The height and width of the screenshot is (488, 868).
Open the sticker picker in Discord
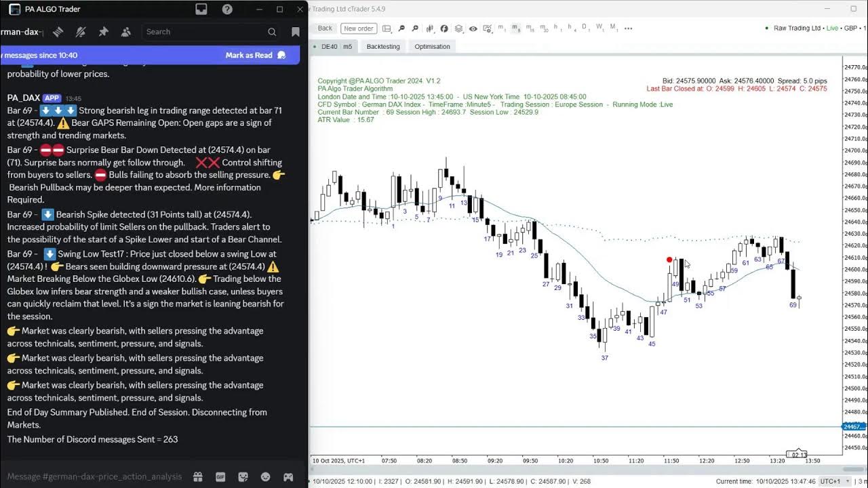pos(242,476)
